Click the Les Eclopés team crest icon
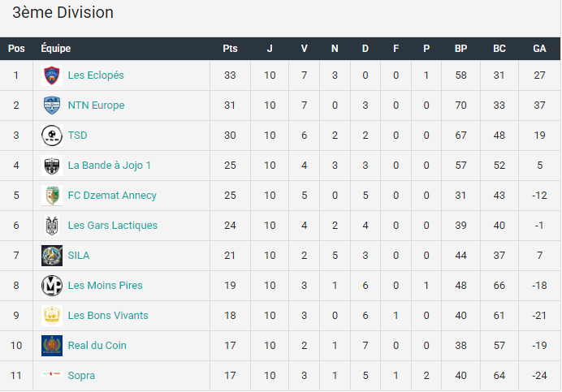Image resolution: width=562 pixels, height=392 pixels. (52, 75)
